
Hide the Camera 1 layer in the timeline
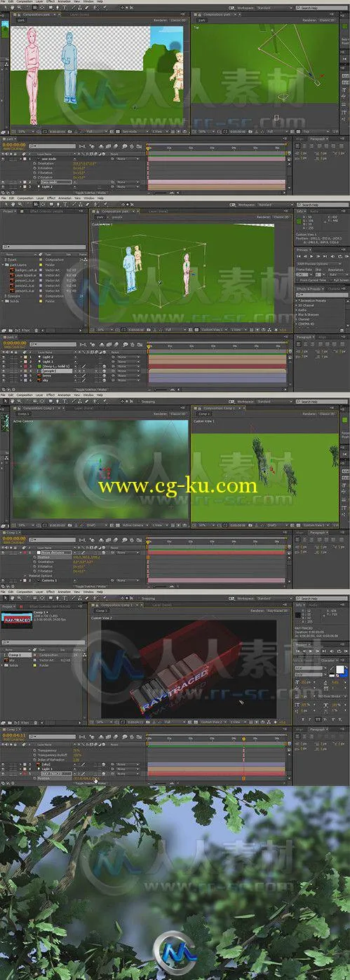pyautogui.click(x=5, y=581)
